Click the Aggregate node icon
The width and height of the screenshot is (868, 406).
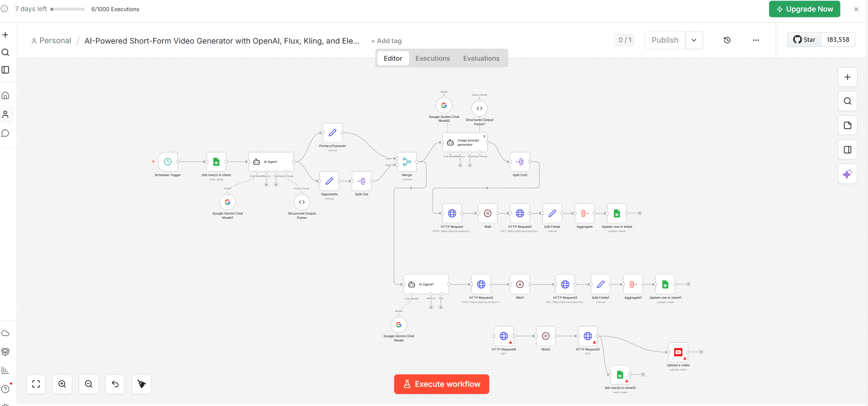pos(584,213)
